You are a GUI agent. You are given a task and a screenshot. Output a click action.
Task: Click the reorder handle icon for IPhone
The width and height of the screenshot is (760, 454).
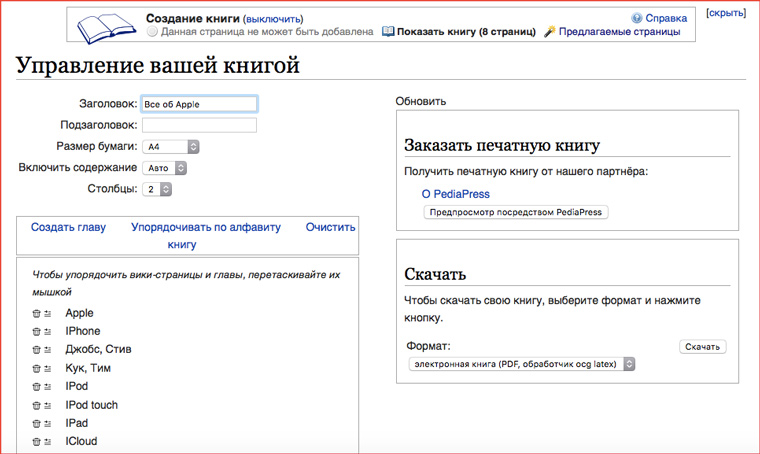coord(48,331)
